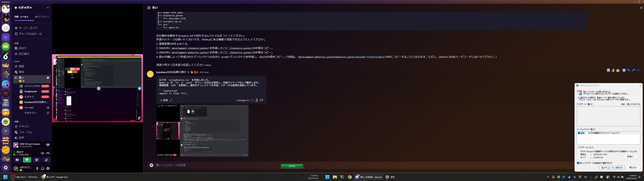Open the 雑談 text channel

click(21, 66)
